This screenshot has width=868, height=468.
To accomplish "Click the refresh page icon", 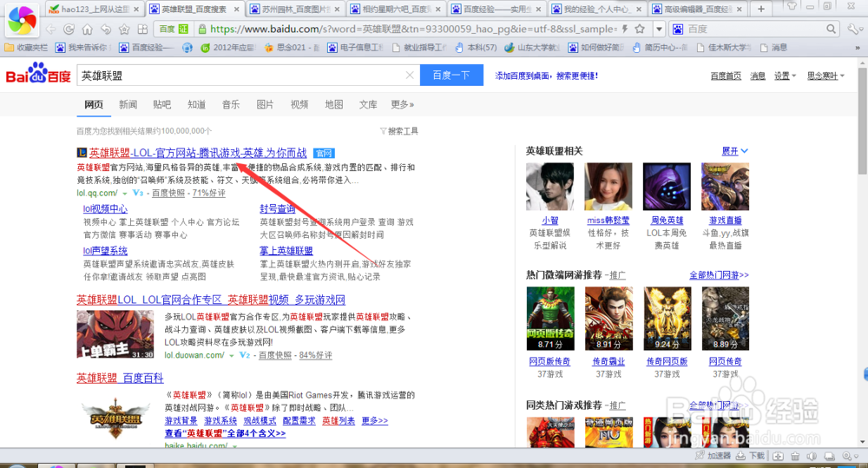I will click(69, 29).
